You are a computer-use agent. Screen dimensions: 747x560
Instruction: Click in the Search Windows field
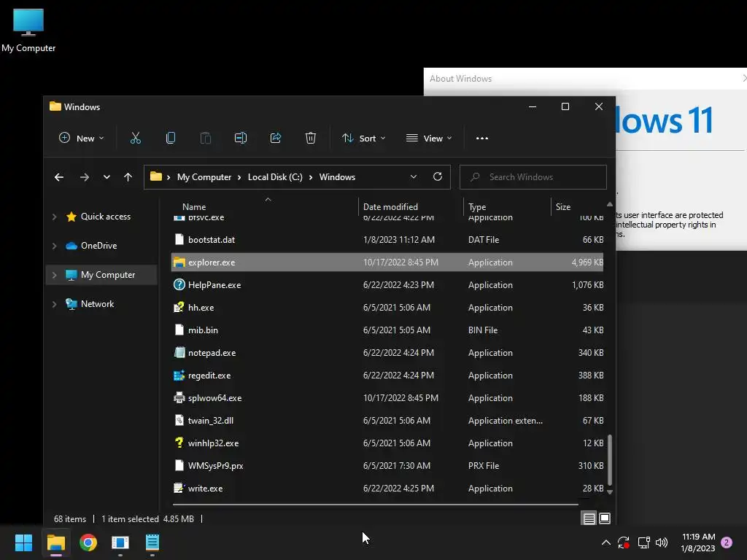533,177
